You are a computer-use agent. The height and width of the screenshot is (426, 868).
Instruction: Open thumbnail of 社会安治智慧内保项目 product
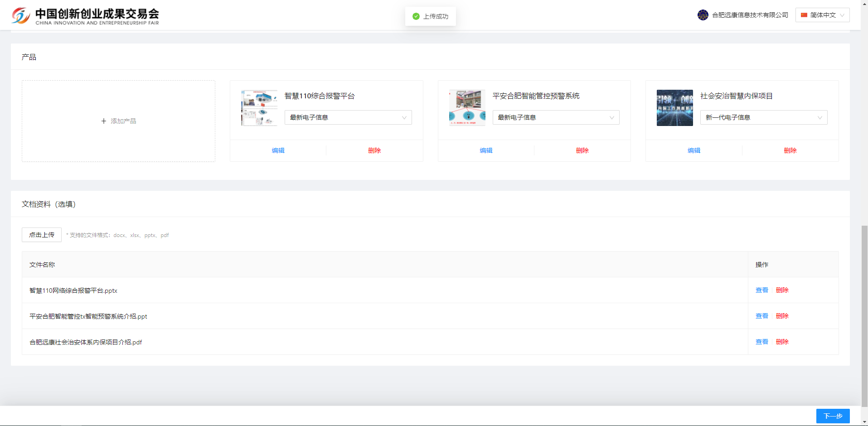[674, 108]
